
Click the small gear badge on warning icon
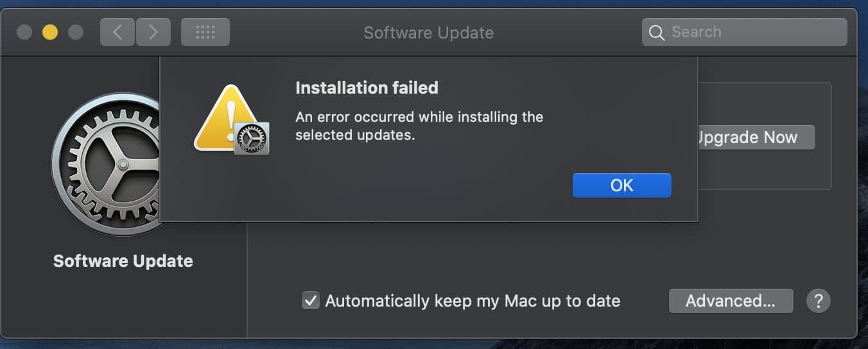pos(251,139)
